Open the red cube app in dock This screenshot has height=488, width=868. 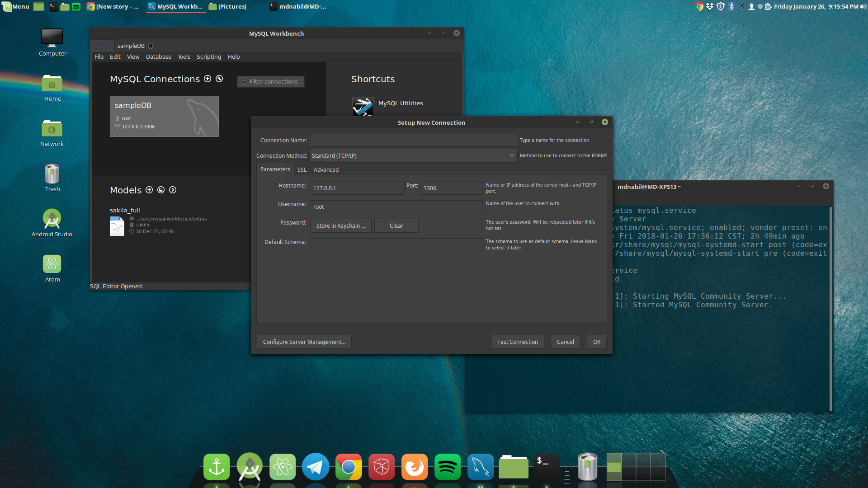[x=382, y=467]
